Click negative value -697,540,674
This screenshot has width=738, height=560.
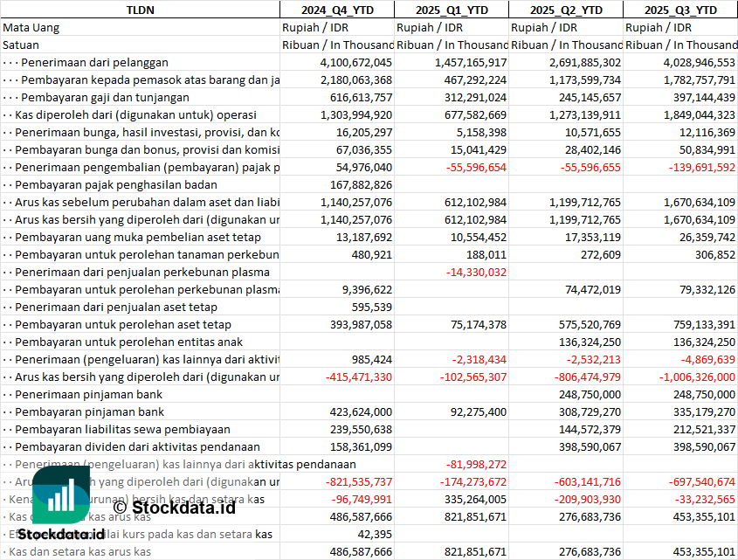(702, 482)
